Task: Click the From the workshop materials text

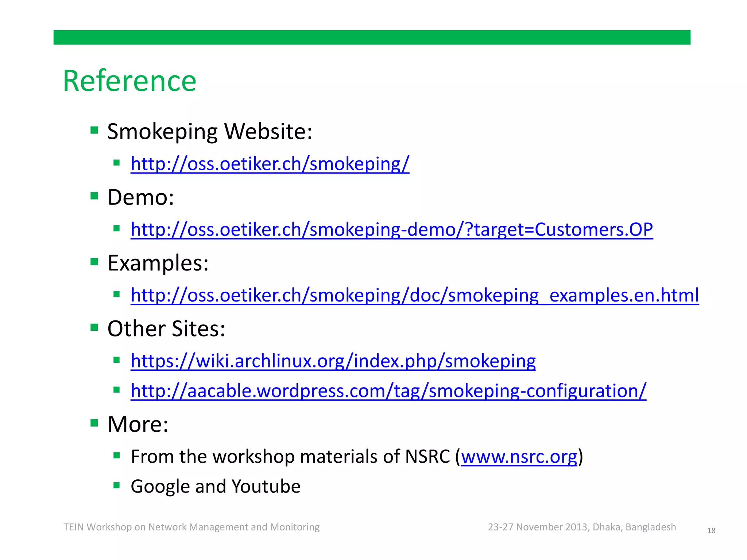Action: [x=290, y=457]
